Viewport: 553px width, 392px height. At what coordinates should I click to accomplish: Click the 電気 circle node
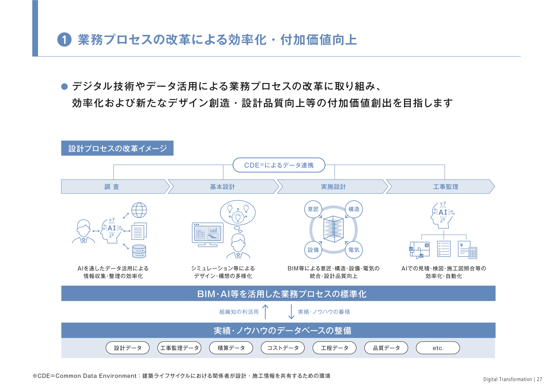pyautogui.click(x=354, y=250)
